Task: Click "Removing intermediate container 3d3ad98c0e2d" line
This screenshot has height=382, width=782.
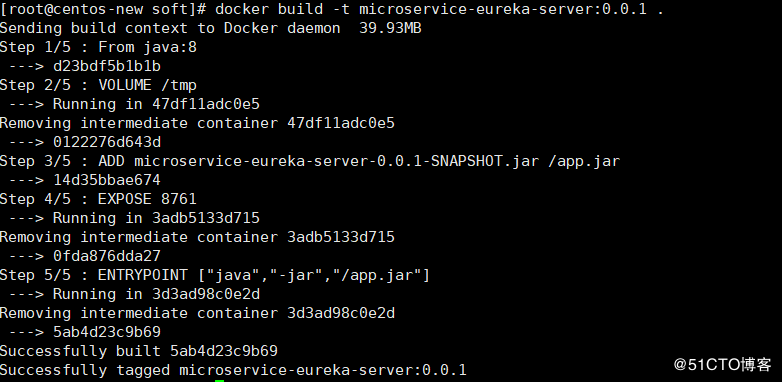Action: coord(197,313)
